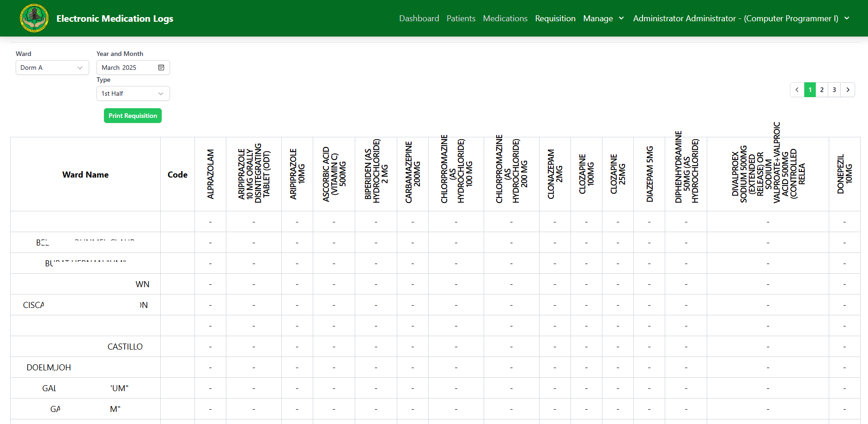Screen dimensions: 868x424
Task: Open calendar icon in Year and Month field
Action: pos(161,68)
